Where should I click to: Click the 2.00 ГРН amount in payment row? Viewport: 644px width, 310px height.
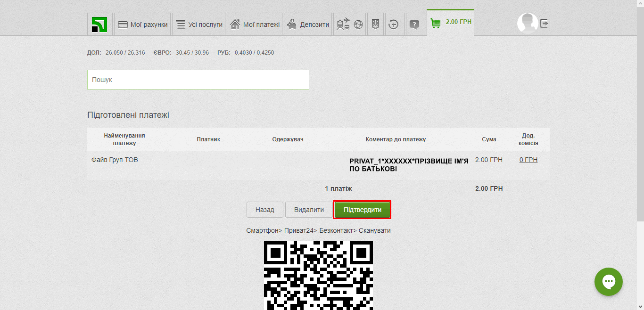click(x=489, y=160)
